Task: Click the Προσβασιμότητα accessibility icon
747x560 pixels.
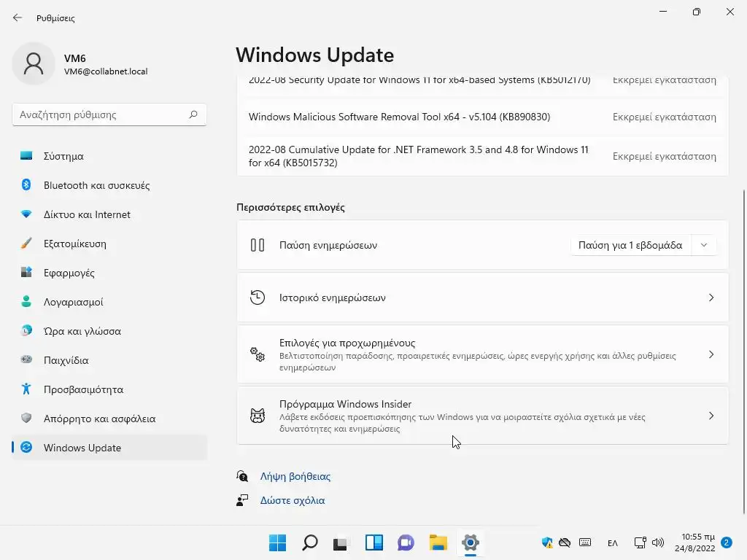Action: tap(26, 389)
